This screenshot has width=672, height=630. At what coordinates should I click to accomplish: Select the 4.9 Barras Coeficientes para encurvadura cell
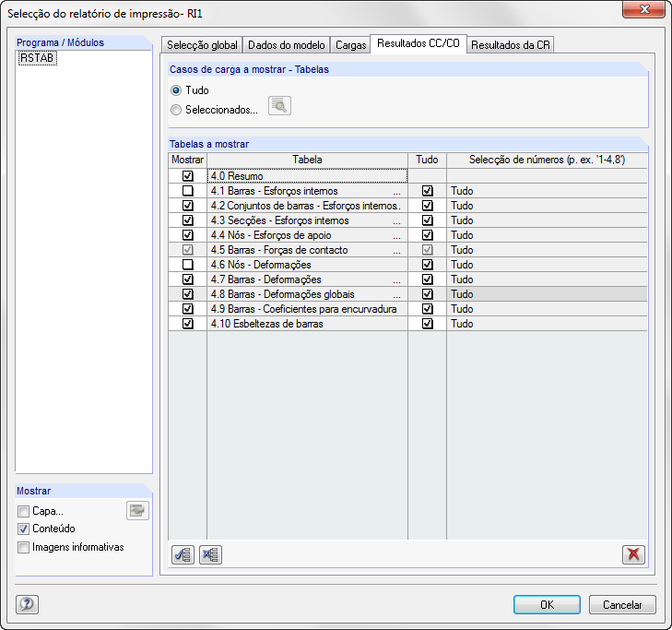pyautogui.click(x=307, y=309)
